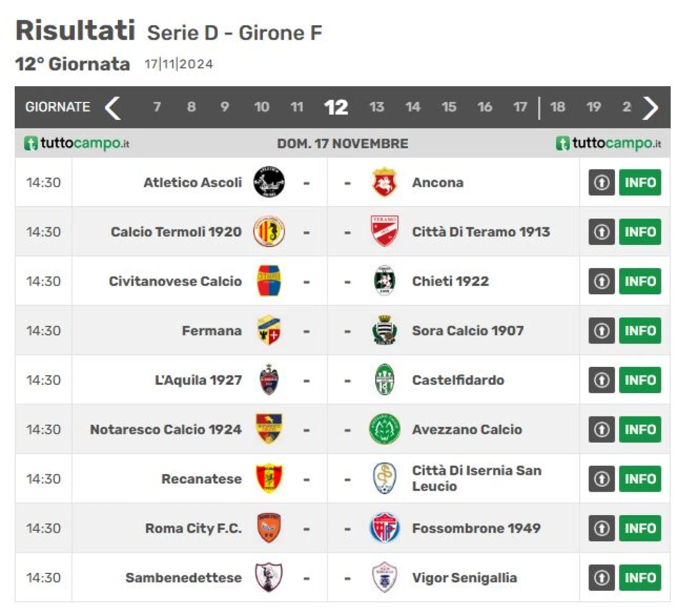Image resolution: width=698 pixels, height=616 pixels.
Task: Click the Chieti 1922 crest
Action: (x=384, y=281)
